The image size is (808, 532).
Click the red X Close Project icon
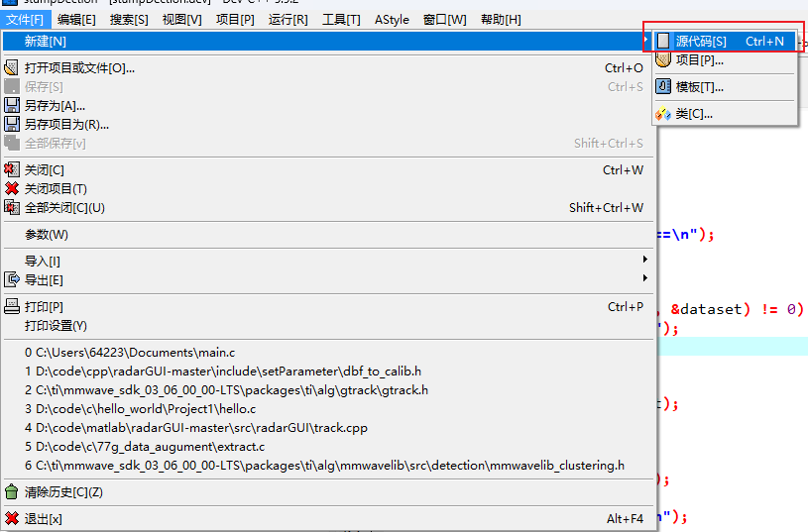pyautogui.click(x=11, y=188)
